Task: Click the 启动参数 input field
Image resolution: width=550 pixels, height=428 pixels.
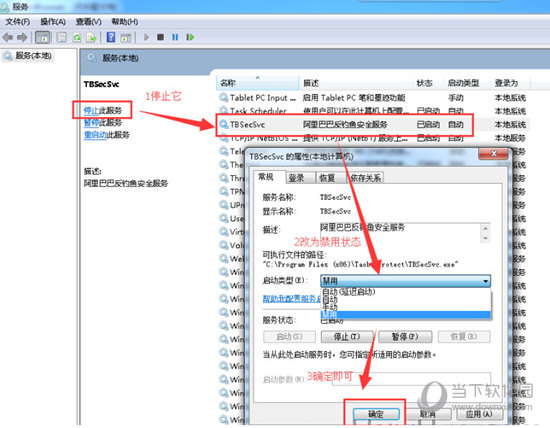Action: (411, 379)
